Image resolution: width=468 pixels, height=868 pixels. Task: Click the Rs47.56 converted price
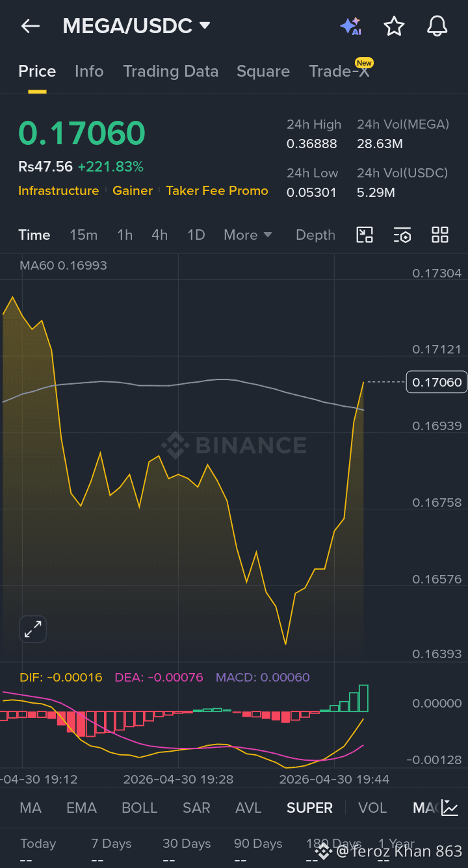45,167
